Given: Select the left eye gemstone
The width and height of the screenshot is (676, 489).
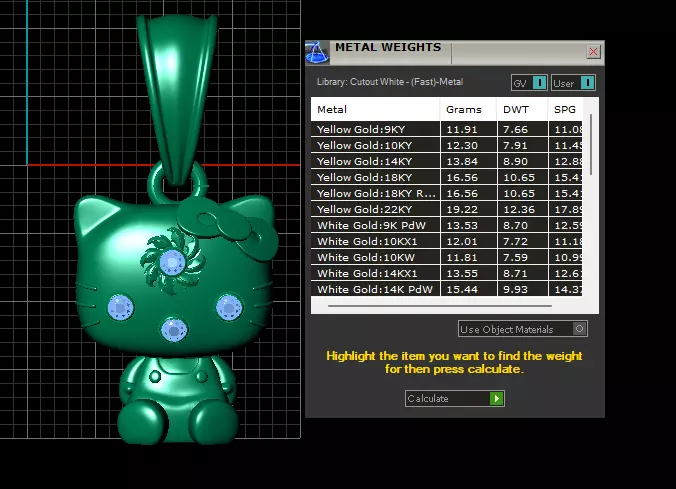Looking at the screenshot, I should click(120, 307).
